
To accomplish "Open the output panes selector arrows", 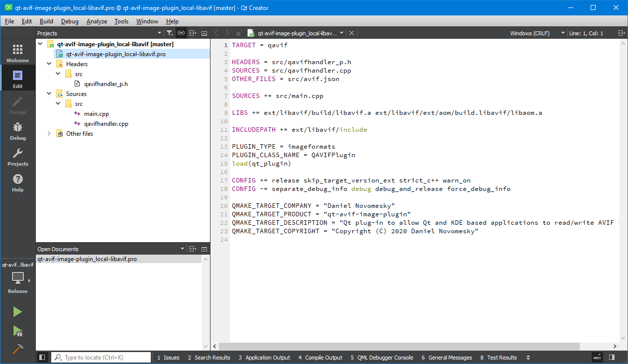I will (x=528, y=357).
